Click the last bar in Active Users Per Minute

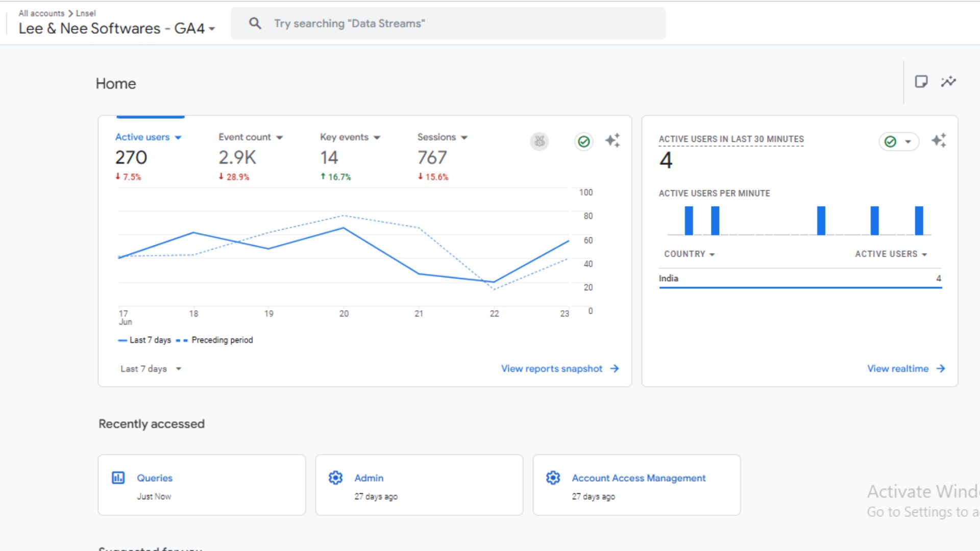point(919,220)
